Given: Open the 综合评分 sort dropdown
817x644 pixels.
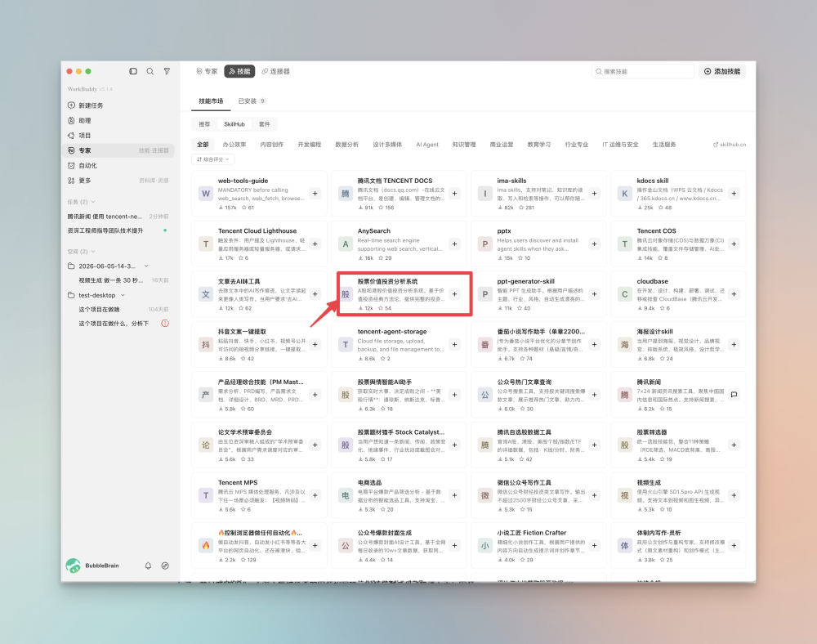Looking at the screenshot, I should point(213,159).
